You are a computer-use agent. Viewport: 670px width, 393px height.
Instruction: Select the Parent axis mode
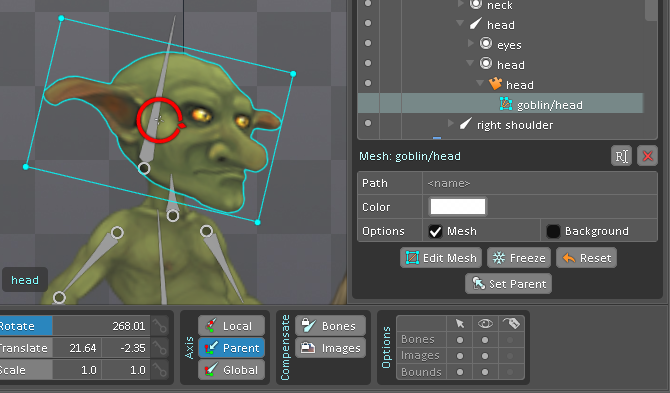click(231, 348)
